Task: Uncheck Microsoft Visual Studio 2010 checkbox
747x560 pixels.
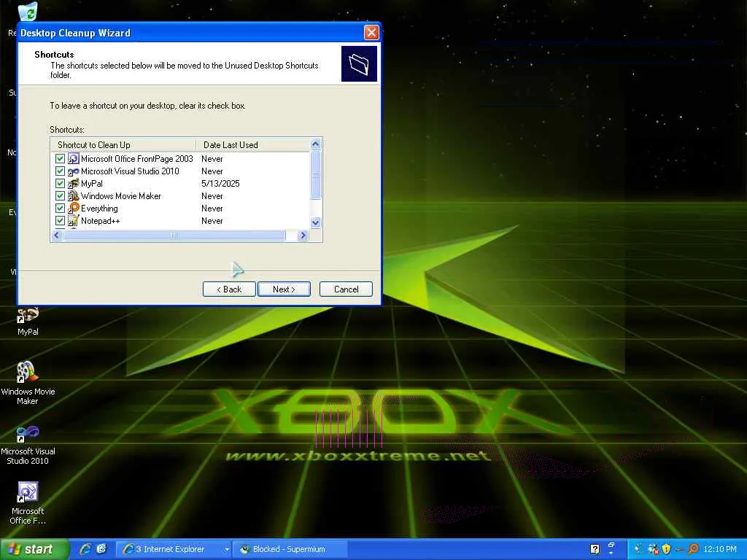Action: click(x=60, y=171)
